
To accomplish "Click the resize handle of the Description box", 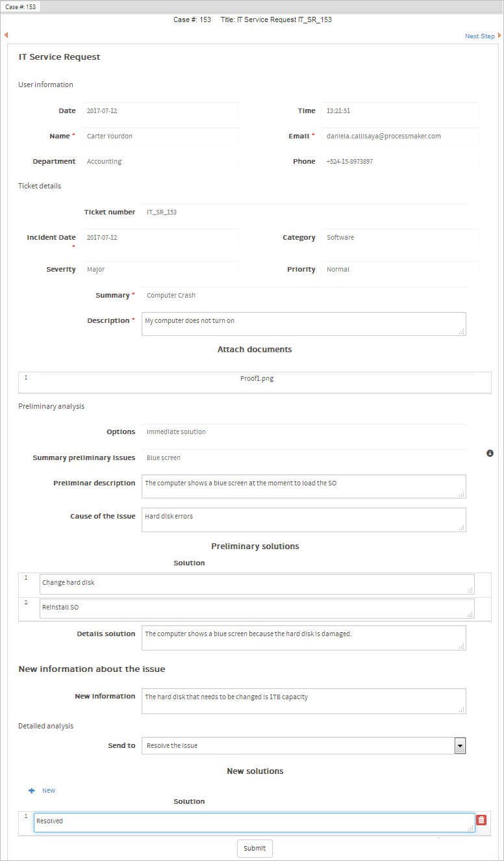I will (x=462, y=331).
